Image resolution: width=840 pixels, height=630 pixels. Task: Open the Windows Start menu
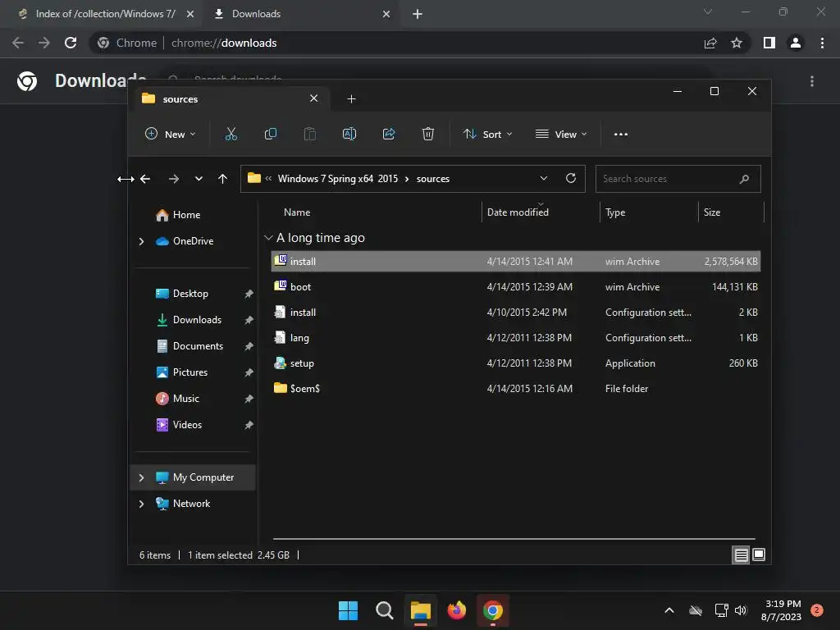(x=348, y=610)
